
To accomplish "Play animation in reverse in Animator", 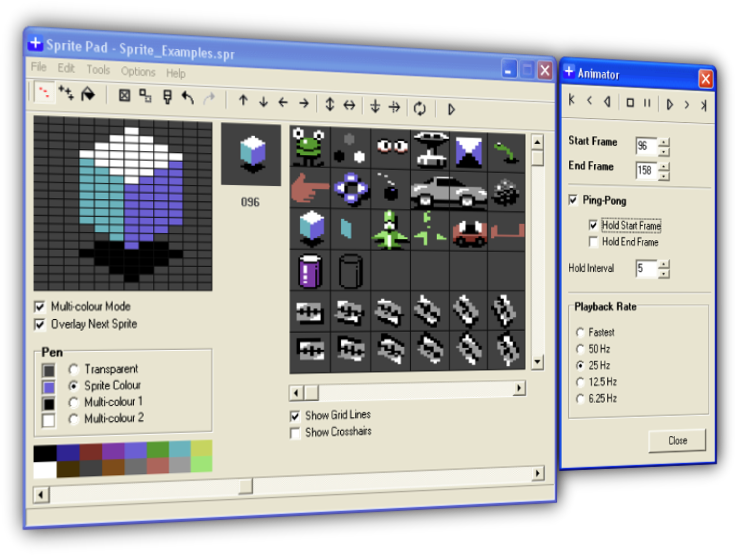I will (607, 101).
